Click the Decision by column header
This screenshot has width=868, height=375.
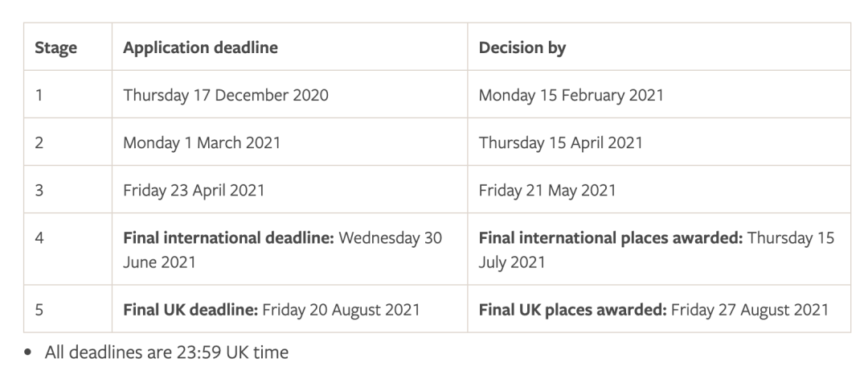522,47
